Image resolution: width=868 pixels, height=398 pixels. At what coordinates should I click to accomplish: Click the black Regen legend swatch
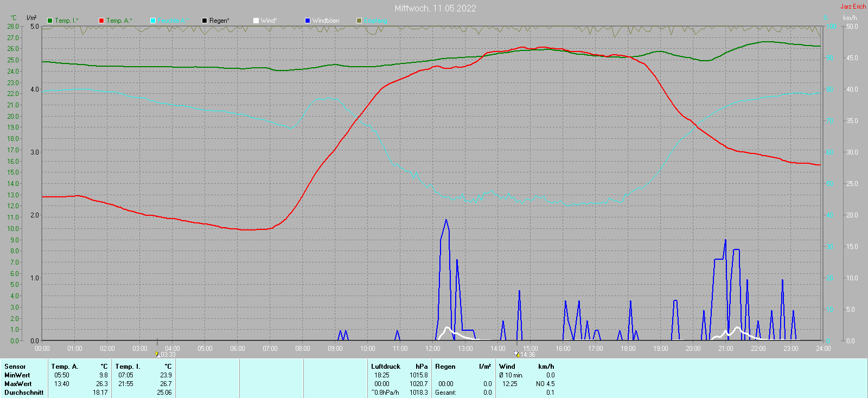pos(205,21)
